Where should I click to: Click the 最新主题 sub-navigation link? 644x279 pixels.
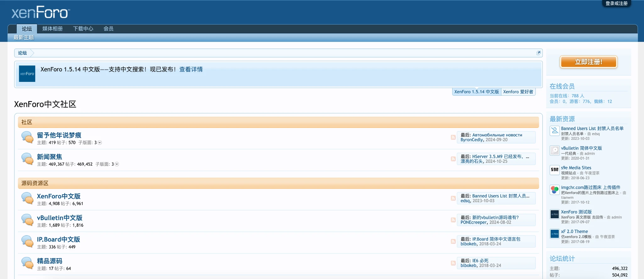[24, 37]
